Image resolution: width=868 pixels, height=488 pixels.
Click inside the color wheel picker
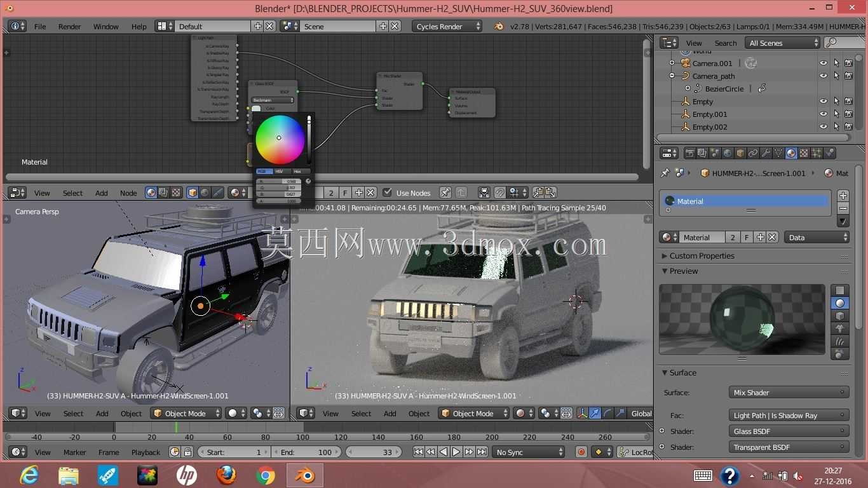tap(280, 140)
